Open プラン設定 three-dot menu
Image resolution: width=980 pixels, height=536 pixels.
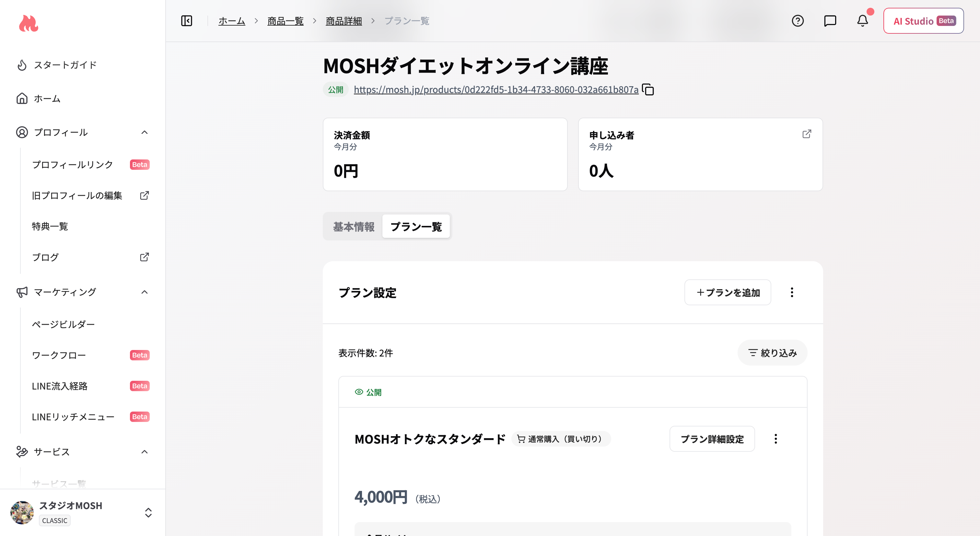pos(792,292)
